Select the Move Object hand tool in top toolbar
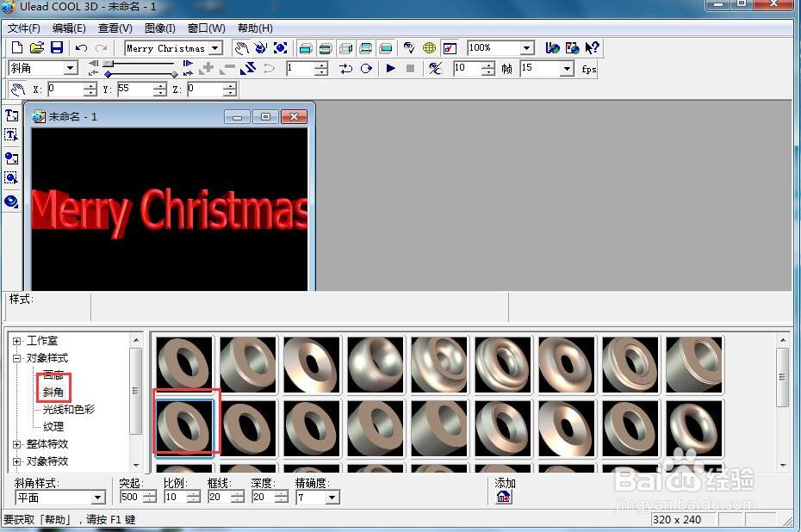 pyautogui.click(x=241, y=48)
